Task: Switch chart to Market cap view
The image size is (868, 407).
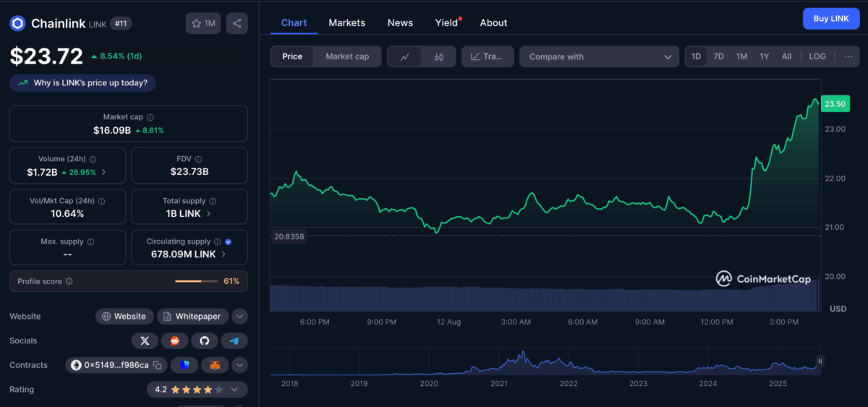Action: (x=347, y=56)
